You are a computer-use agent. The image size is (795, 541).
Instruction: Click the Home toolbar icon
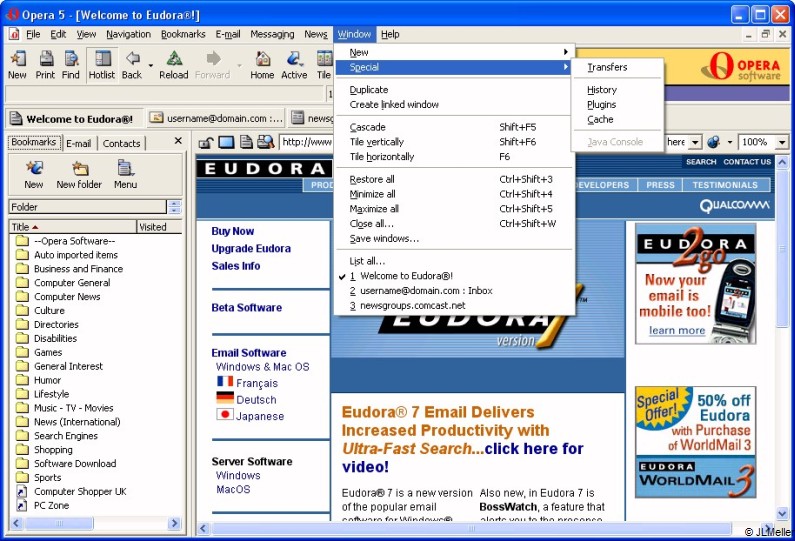coord(262,64)
